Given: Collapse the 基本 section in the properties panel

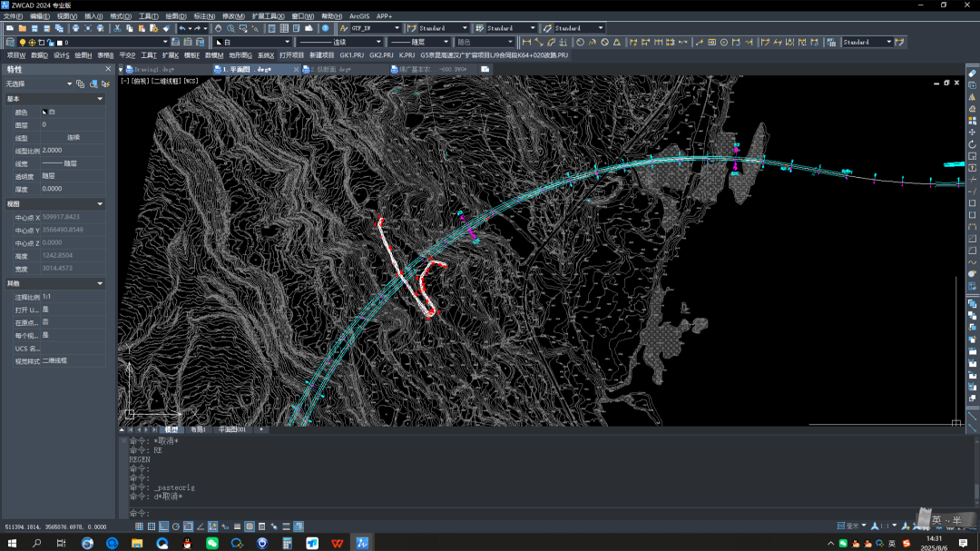Looking at the screenshot, I should pos(100,99).
